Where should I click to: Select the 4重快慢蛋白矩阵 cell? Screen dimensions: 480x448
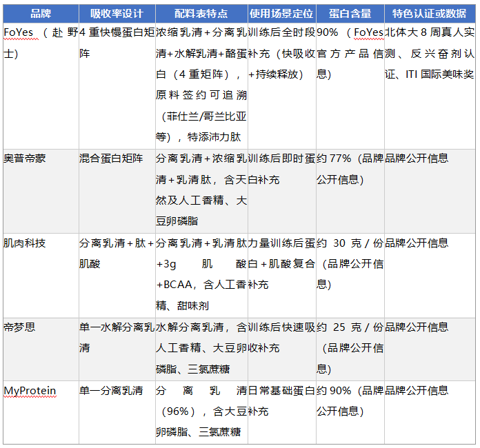pyautogui.click(x=117, y=86)
